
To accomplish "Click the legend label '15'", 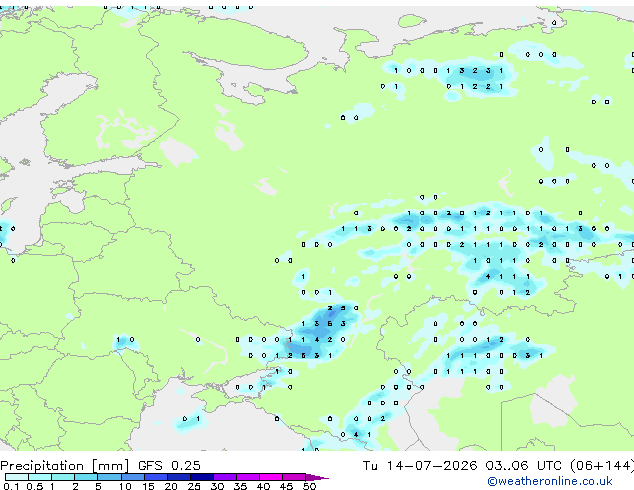I will tap(148, 486).
